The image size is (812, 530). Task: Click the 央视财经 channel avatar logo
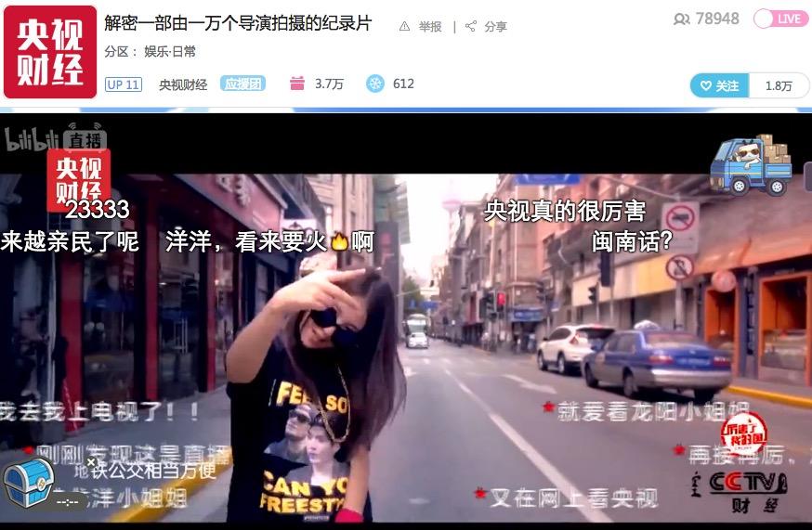tap(50, 52)
